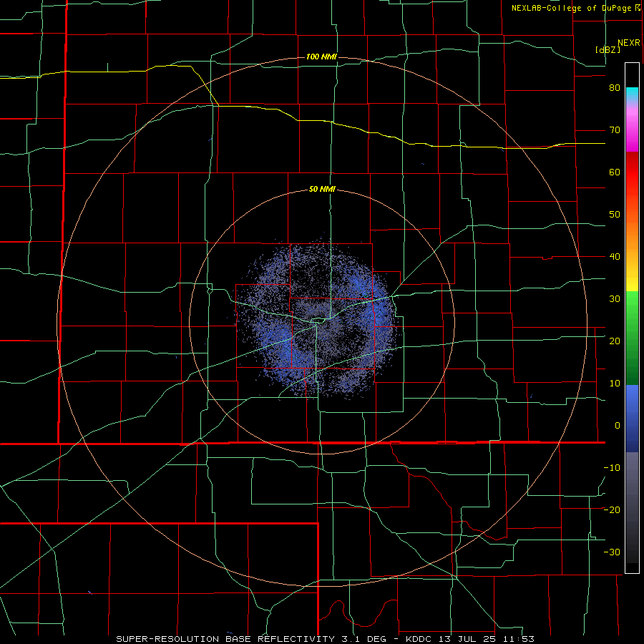Click the blue segment of the color bar
The height and width of the screenshot is (644, 644).
tap(632, 419)
